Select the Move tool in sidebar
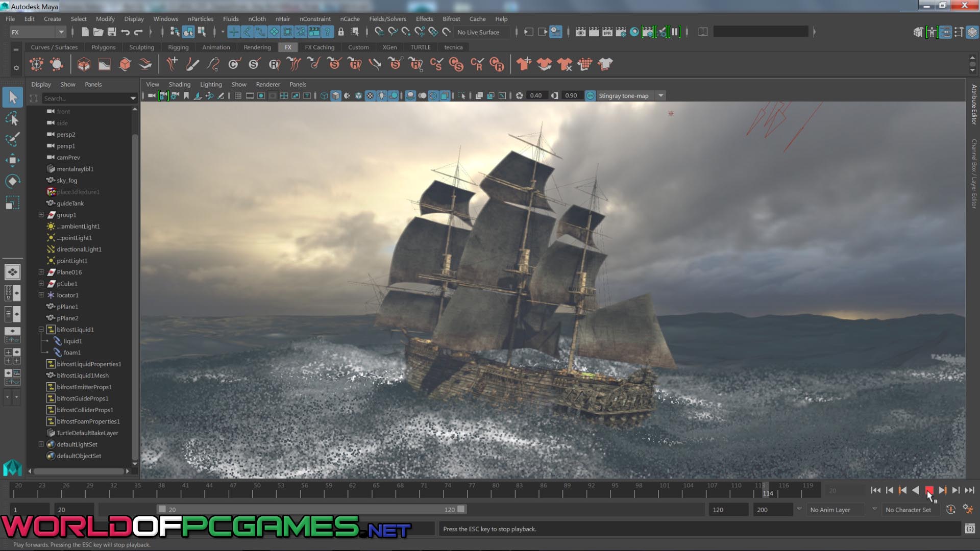 click(12, 160)
